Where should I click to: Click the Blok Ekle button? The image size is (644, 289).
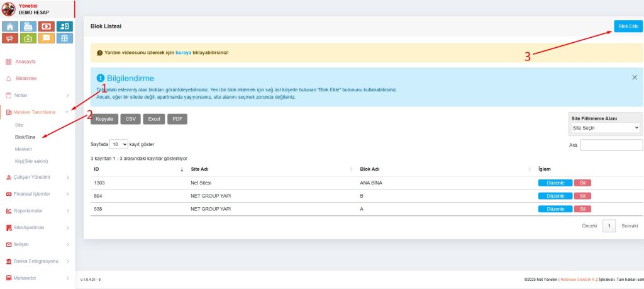click(628, 26)
